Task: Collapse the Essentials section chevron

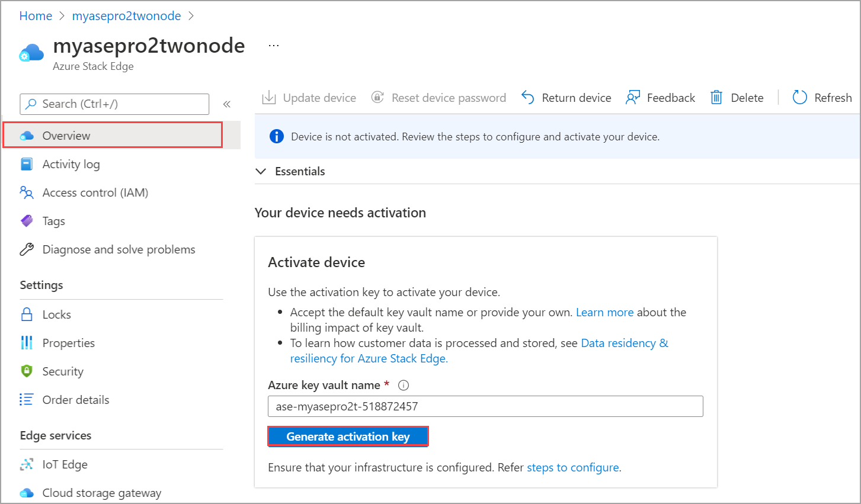Action: click(x=261, y=171)
